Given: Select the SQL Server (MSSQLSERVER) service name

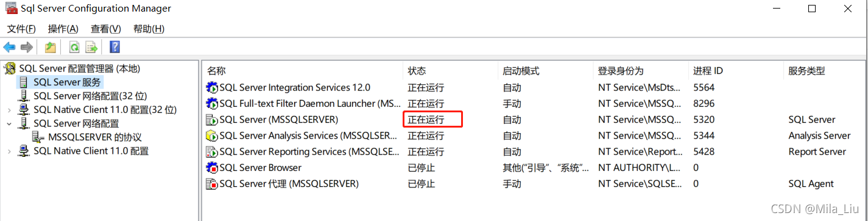Looking at the screenshot, I should click(278, 120).
